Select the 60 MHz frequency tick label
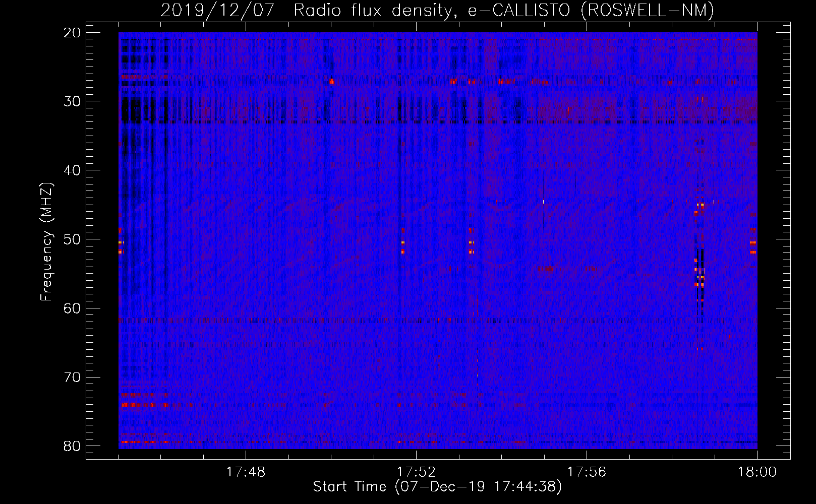Screen dimensions: 816x504 click(x=73, y=308)
